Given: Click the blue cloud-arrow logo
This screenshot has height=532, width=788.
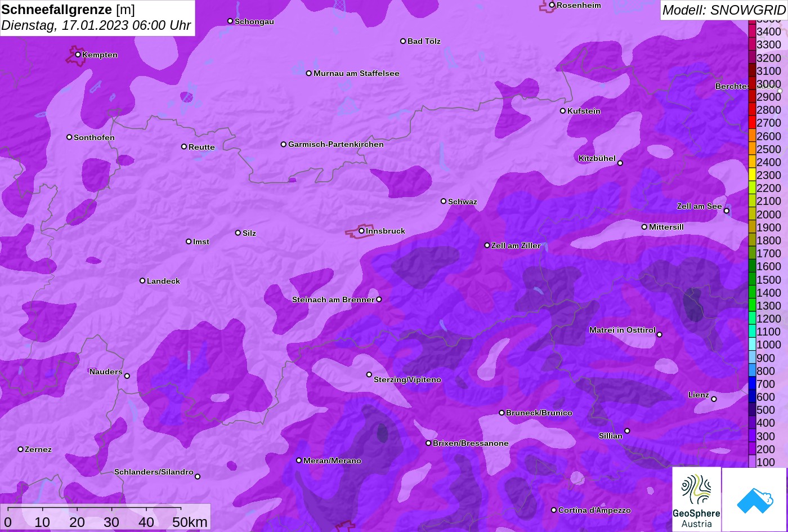Looking at the screenshot, I should pyautogui.click(x=754, y=499).
